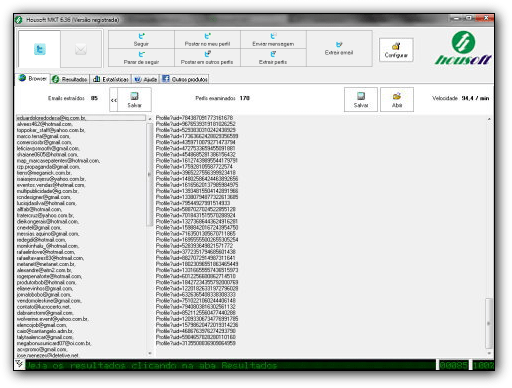Open the Twitter module tab with bird icon
This screenshot has width=512, height=388.
point(39,49)
